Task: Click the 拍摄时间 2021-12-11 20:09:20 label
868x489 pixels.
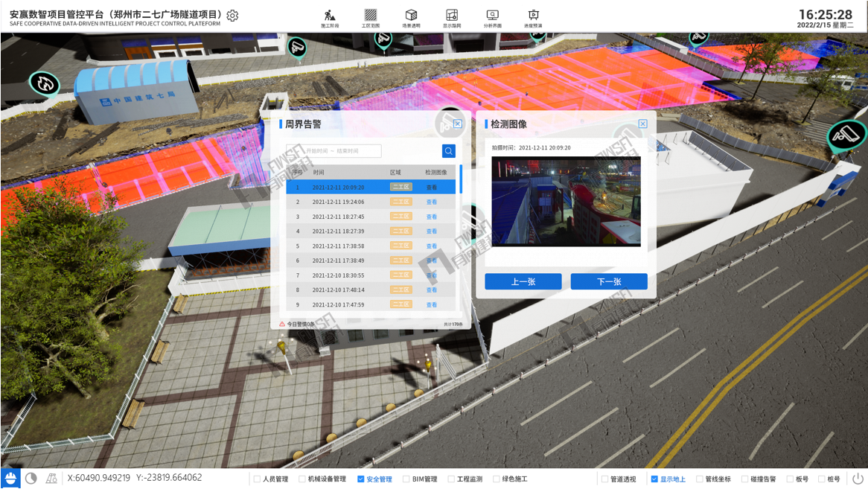Action: click(532, 147)
